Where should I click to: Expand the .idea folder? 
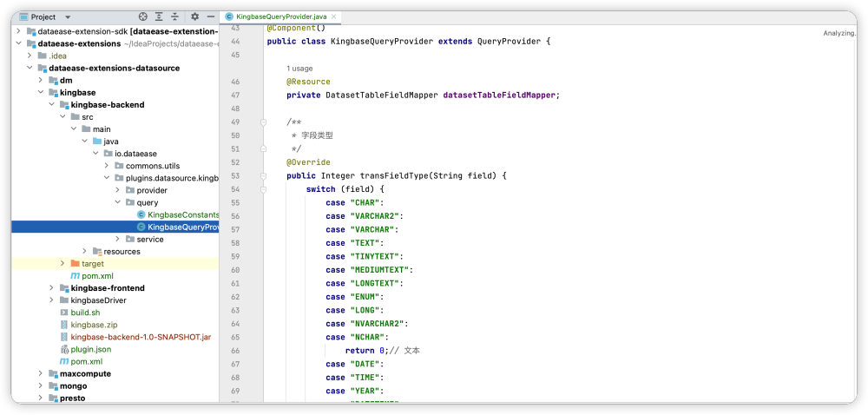[30, 56]
